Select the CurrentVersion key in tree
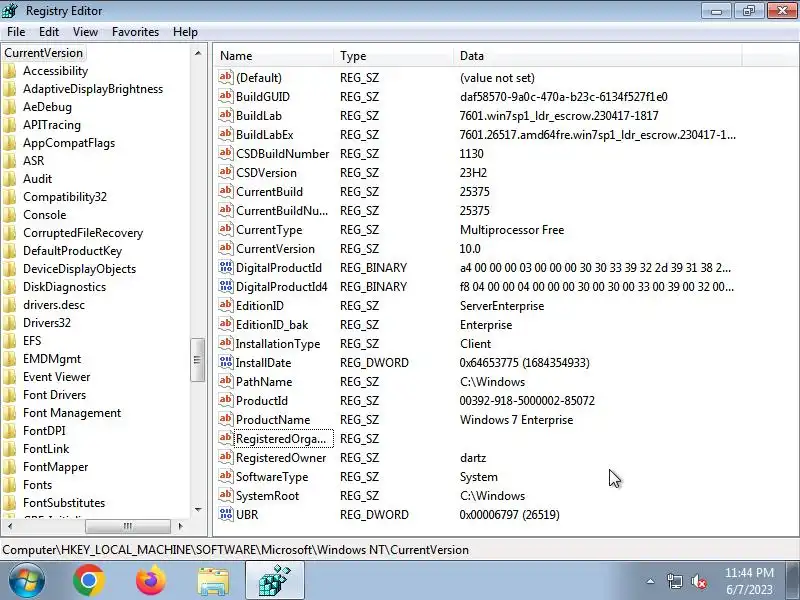Screen dimensions: 800x600 point(43,53)
